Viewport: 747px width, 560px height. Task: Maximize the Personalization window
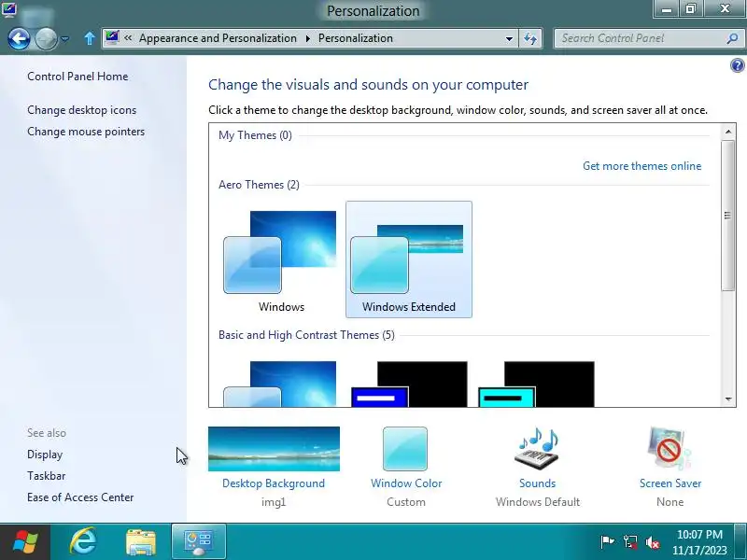coord(690,9)
